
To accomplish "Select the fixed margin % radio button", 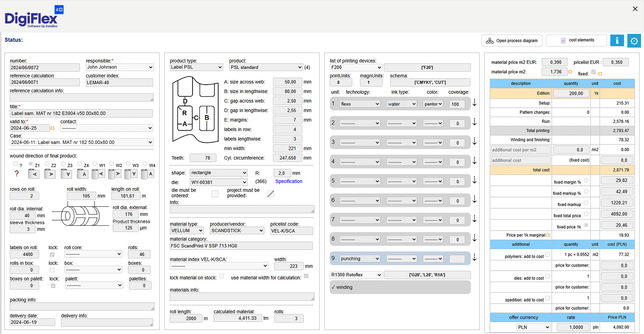I will (x=586, y=180).
